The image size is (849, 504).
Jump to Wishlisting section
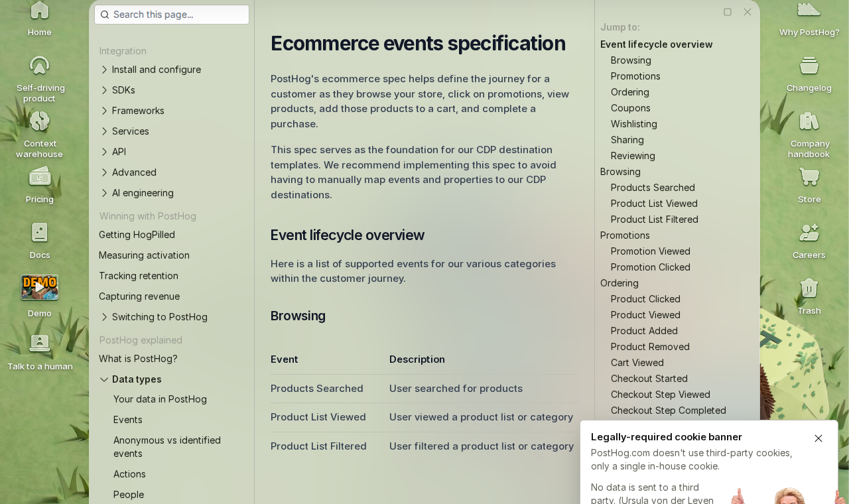click(x=634, y=124)
